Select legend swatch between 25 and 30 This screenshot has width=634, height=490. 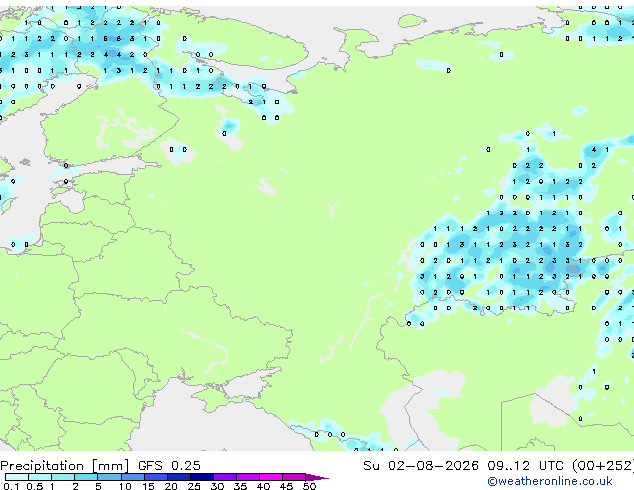(x=202, y=477)
